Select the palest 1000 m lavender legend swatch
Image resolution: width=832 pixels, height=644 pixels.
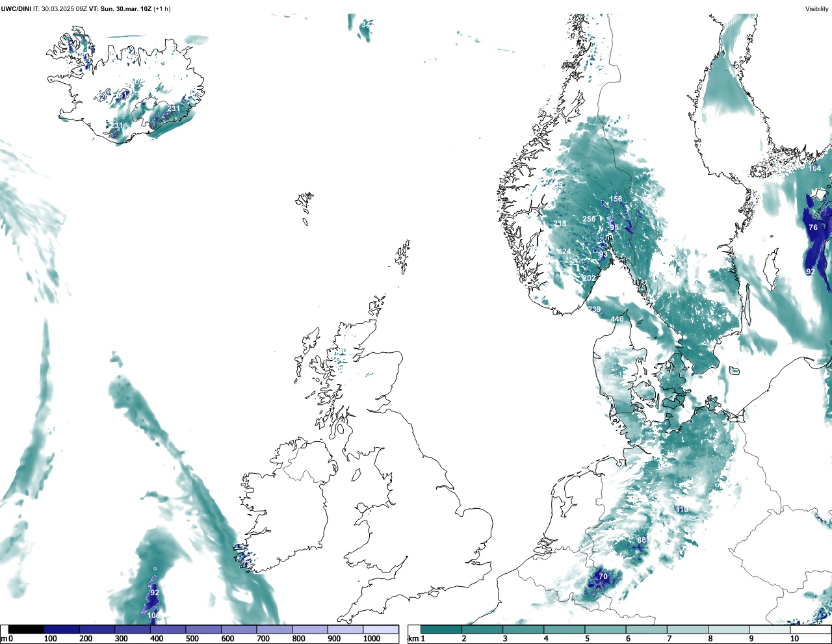381,630
